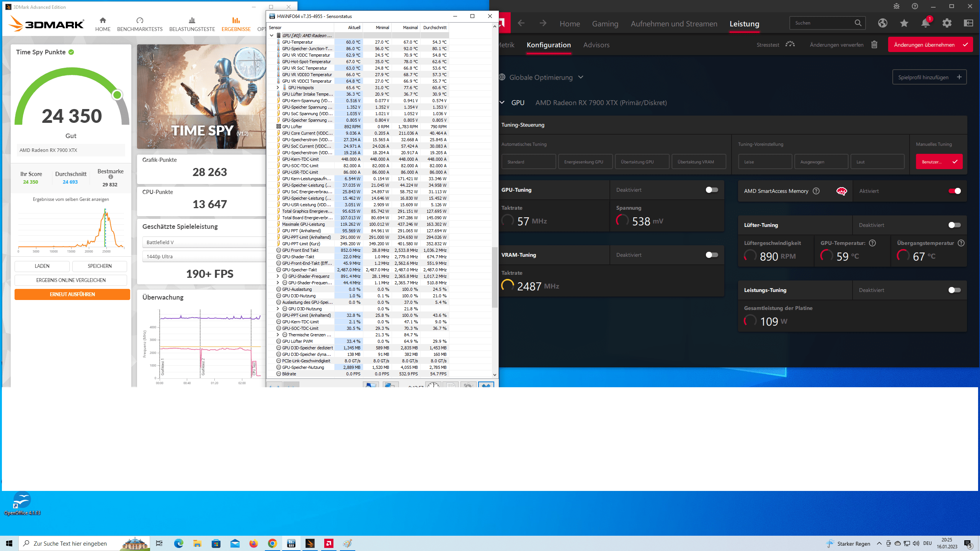
Task: Discard changes using the trash icon
Action: [x=874, y=45]
